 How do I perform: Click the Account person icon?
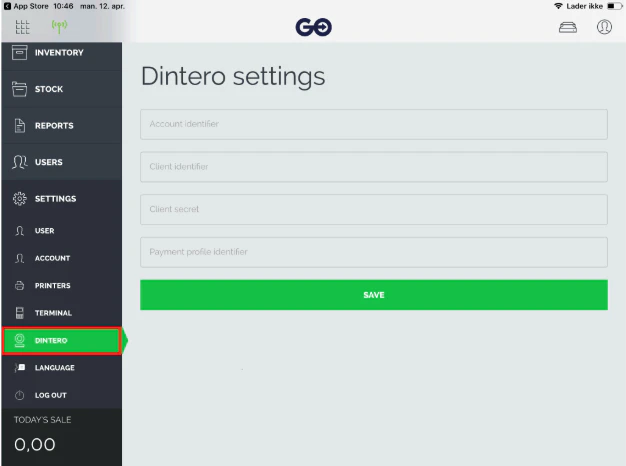tap(20, 258)
